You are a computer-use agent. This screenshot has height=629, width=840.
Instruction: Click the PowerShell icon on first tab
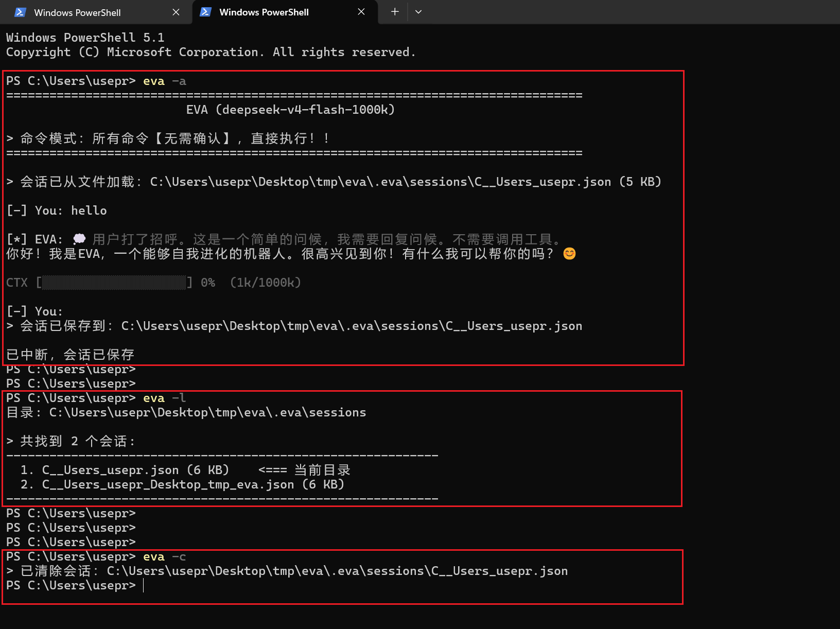pyautogui.click(x=20, y=12)
